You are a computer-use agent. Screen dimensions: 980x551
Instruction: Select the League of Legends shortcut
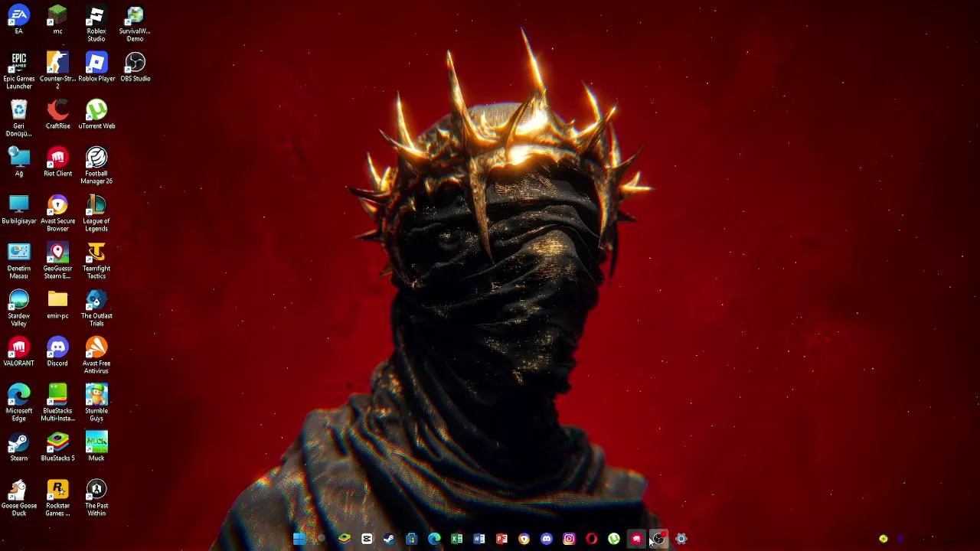pos(96,214)
